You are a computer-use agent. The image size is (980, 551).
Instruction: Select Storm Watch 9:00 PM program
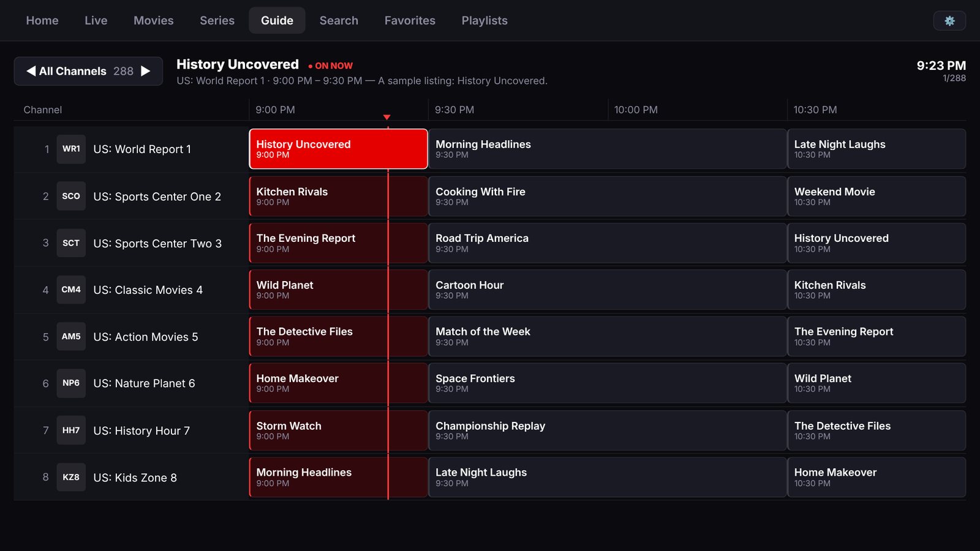pos(338,430)
